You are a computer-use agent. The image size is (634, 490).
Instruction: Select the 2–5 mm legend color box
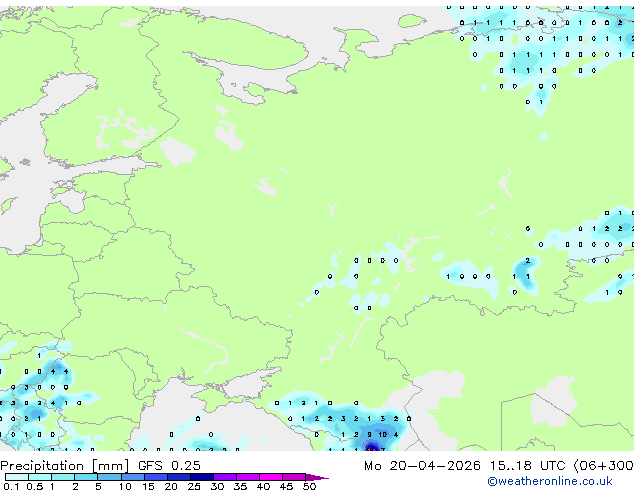click(86, 477)
